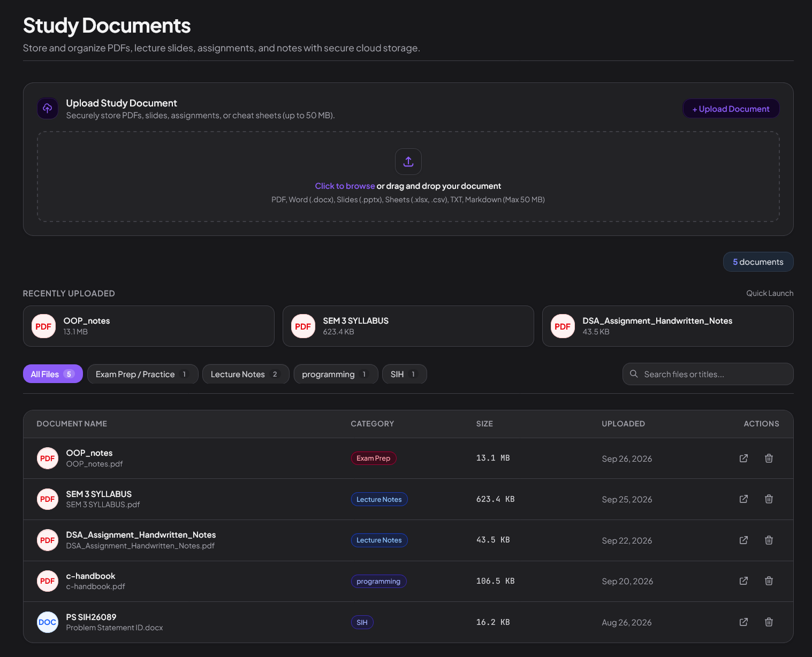
Task: Show the Lecture Notes category
Action: 246,374
